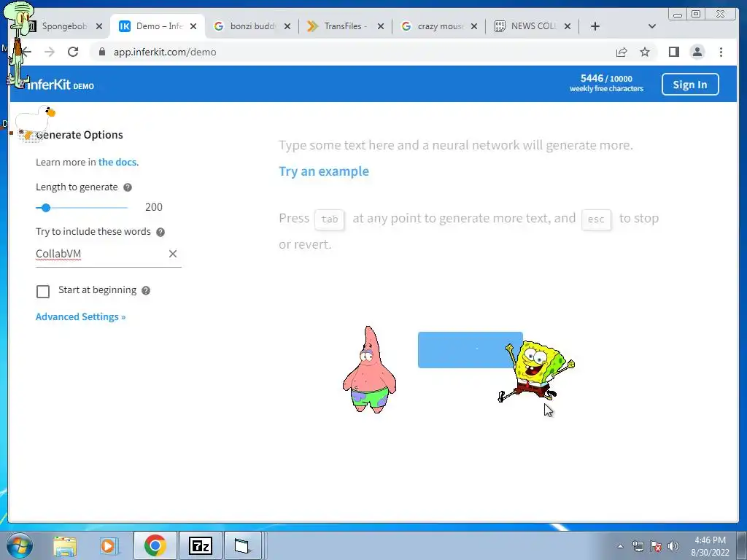The image size is (747, 560).
Task: Open a new browser tab
Action: coord(595,26)
